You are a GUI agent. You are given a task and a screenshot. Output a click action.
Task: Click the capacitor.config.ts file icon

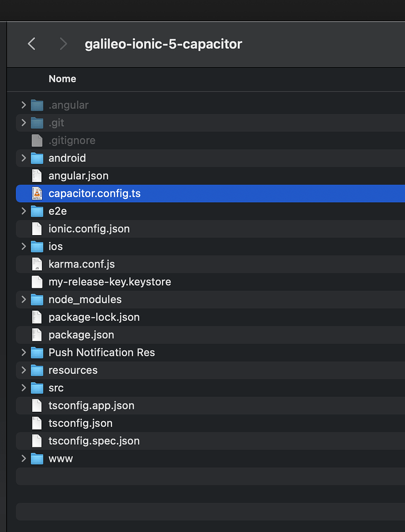click(36, 194)
